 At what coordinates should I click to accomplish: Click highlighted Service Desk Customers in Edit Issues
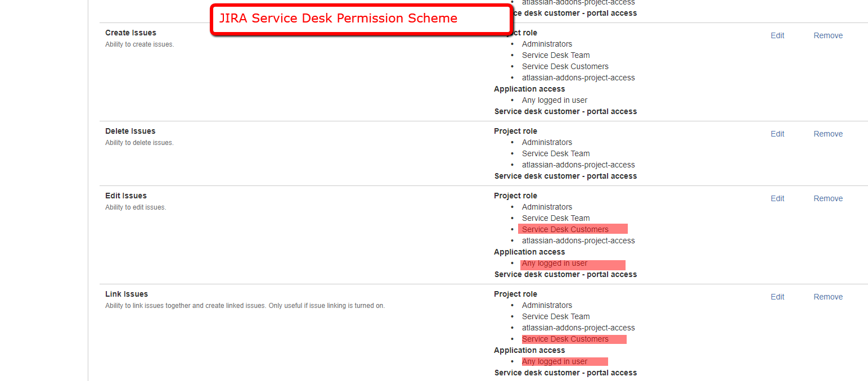565,229
